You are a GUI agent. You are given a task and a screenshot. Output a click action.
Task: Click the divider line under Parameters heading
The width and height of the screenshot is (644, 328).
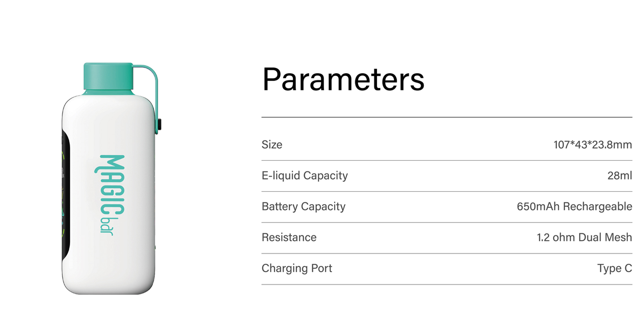(447, 117)
